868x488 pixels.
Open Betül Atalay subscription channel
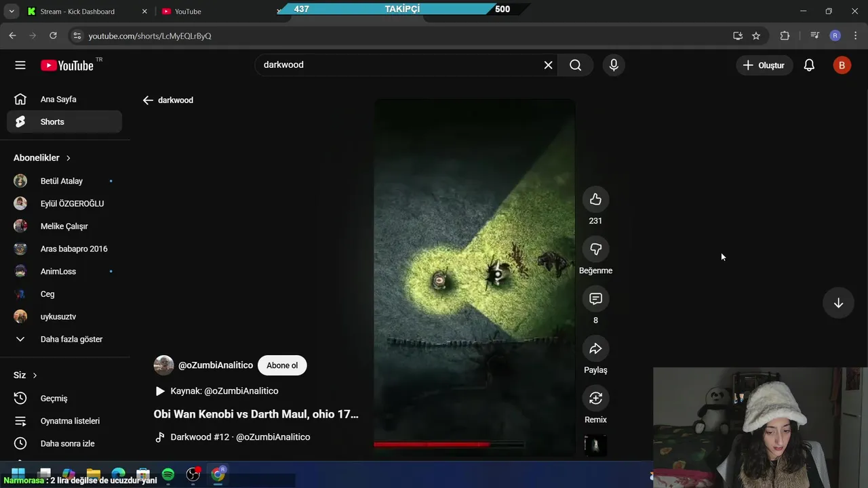point(64,181)
